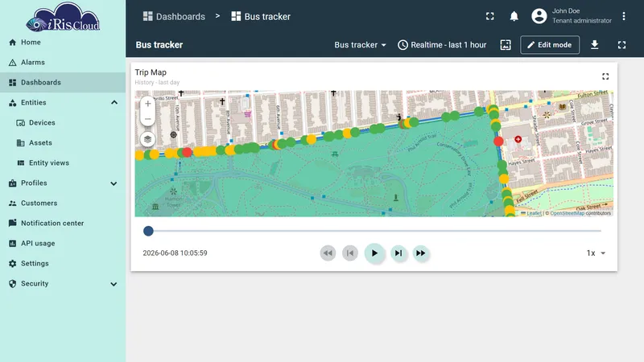This screenshot has width=644, height=362.
Task: Expand Trip Map widget to fullscreen
Action: (x=605, y=76)
